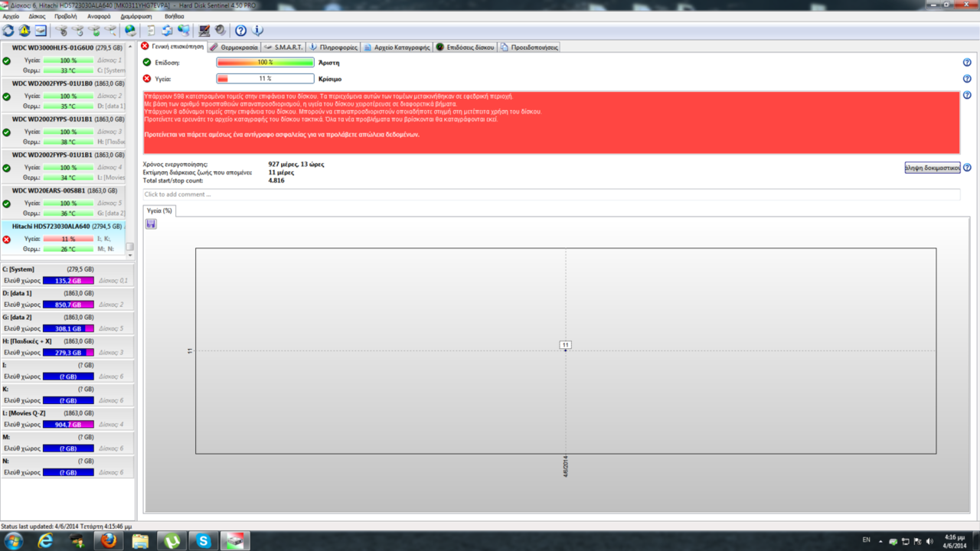Open the Βοήθεια menu
Screen dimensions: 980x551
click(174, 16)
